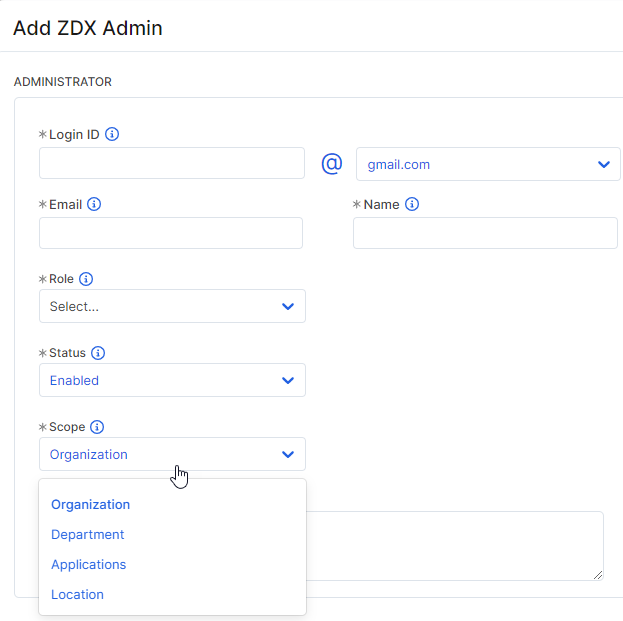Screen dimensions: 623x621
Task: Click the Name input field
Action: click(x=485, y=233)
